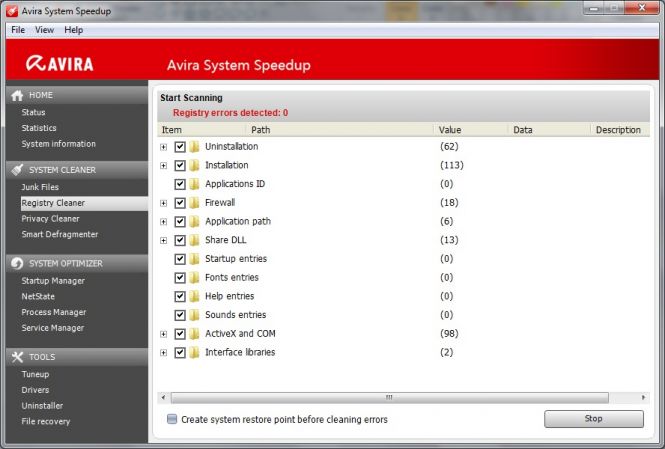
Task: Open the Help menu
Action: coord(73,30)
